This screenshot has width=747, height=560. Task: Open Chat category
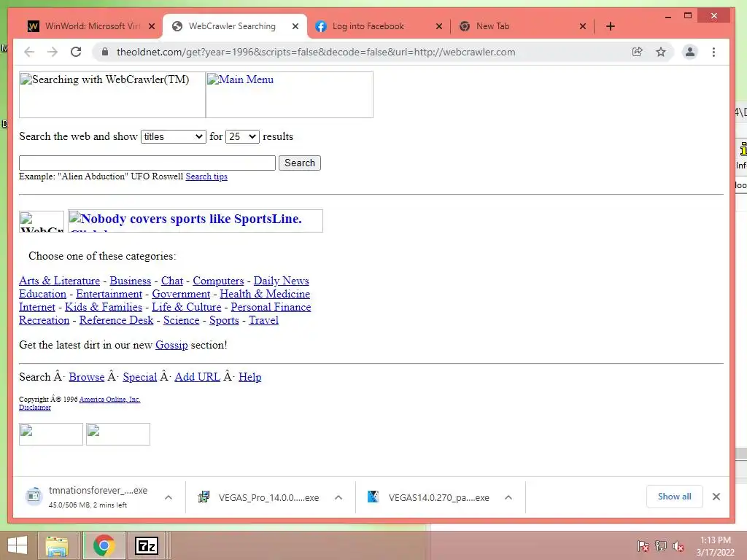(x=172, y=281)
